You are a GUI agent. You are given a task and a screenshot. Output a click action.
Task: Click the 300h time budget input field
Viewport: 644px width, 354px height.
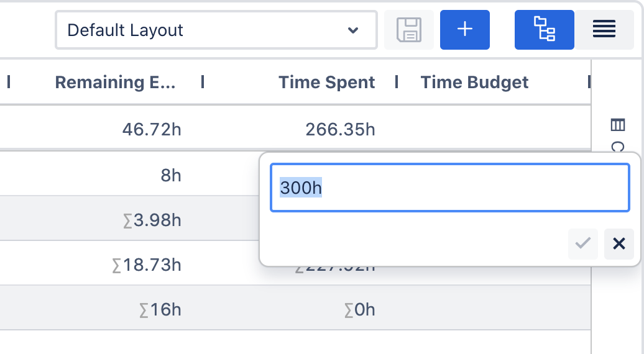[x=450, y=188]
